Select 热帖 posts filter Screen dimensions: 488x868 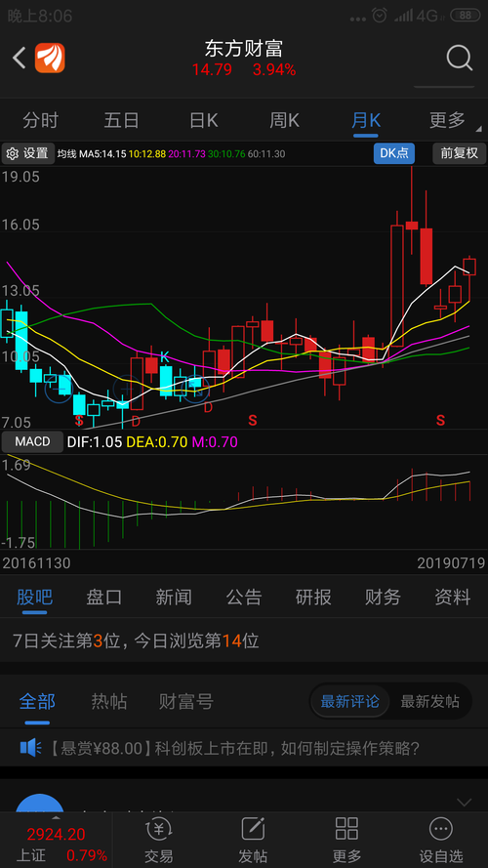[x=109, y=701]
